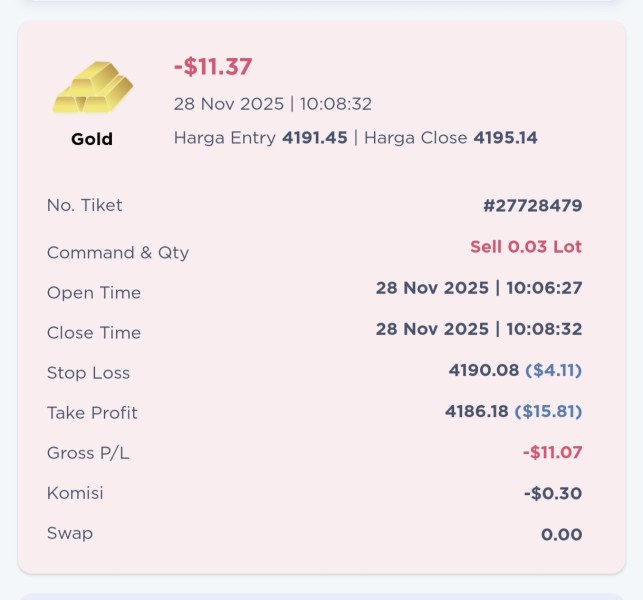Tap the Take Profit price 4186.18
Screen dimensions: 643x600
coord(477,411)
